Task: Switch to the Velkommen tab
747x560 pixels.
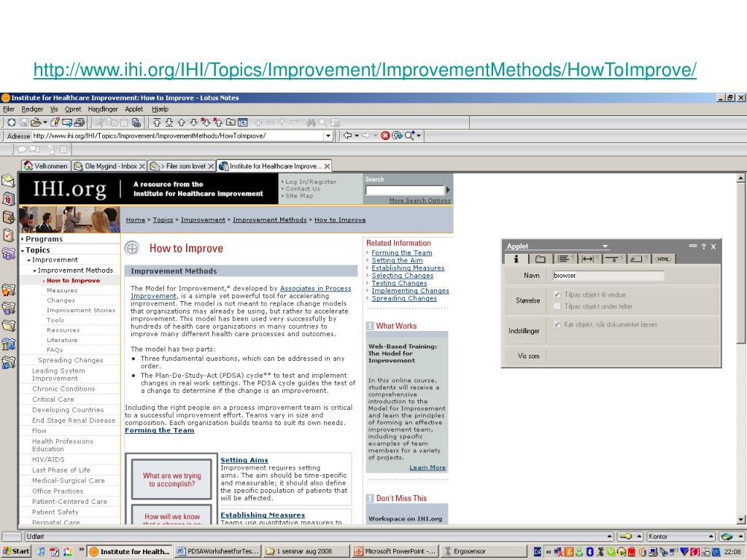Action: point(46,166)
